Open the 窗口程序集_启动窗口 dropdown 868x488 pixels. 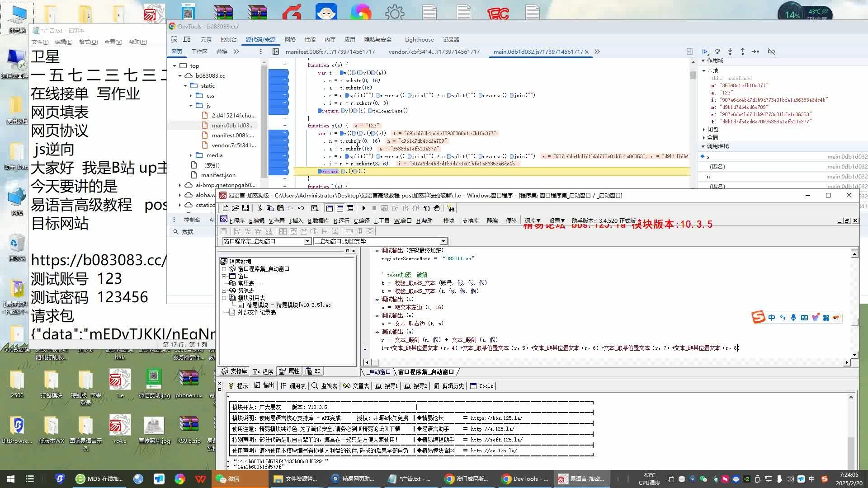[307, 241]
